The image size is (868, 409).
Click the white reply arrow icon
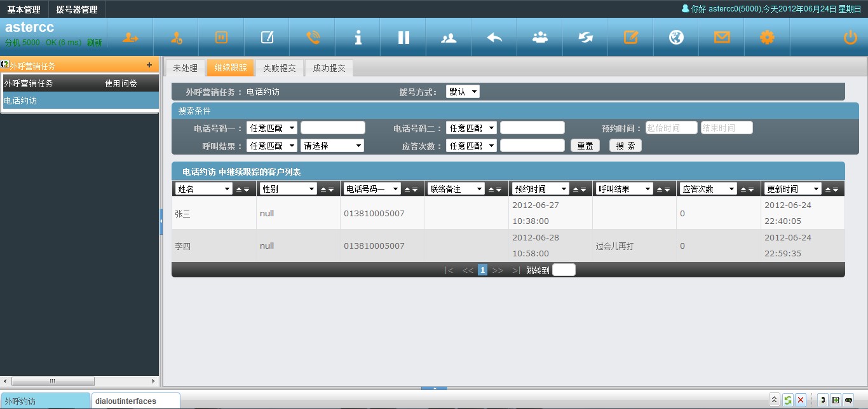coord(494,38)
